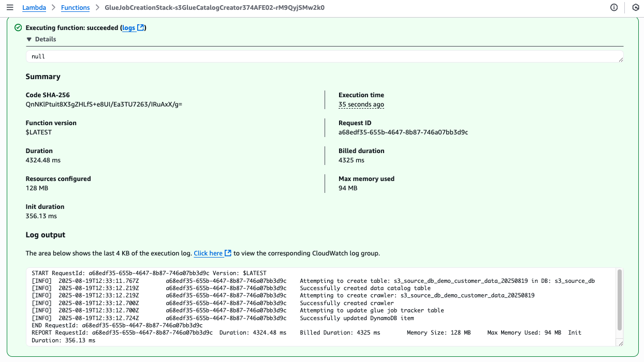This screenshot has height=362, width=644.
Task: Click 'Attempting to create crawler' log line
Action: tap(417, 295)
